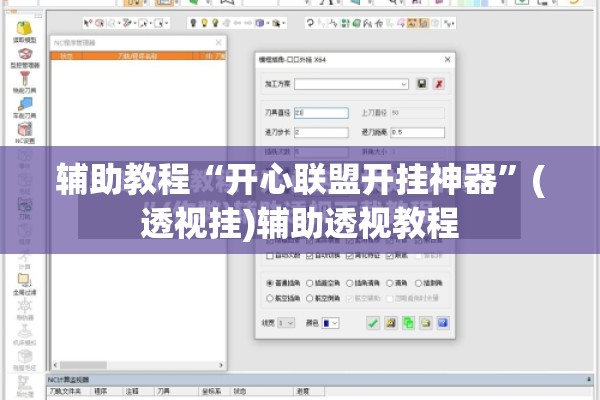Viewport: 600px width, 400px height.
Task: Click the floppy disk save icon in the dialog
Action: (421, 84)
